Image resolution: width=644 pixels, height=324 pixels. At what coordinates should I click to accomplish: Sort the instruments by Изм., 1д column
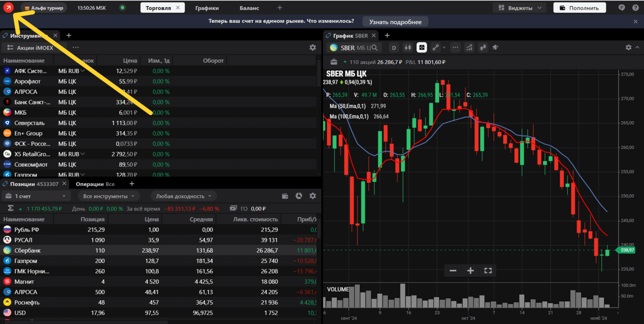pos(159,61)
